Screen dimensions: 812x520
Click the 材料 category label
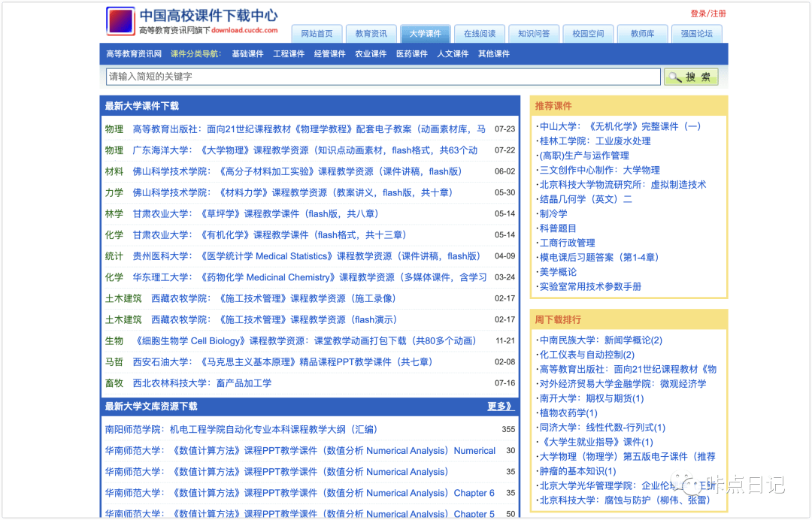pyautogui.click(x=114, y=172)
